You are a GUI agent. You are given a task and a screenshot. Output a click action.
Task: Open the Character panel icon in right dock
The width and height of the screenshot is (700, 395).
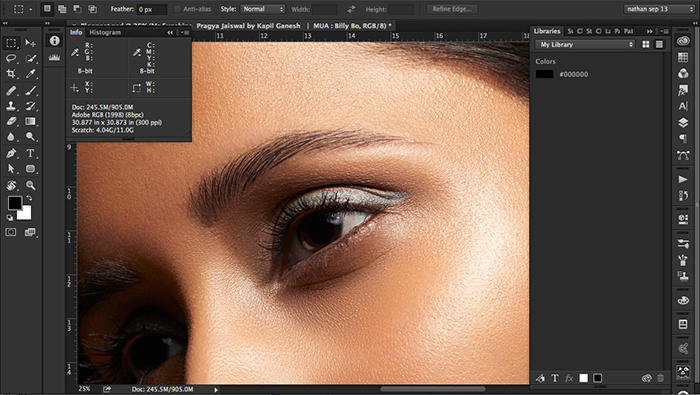pos(683,106)
